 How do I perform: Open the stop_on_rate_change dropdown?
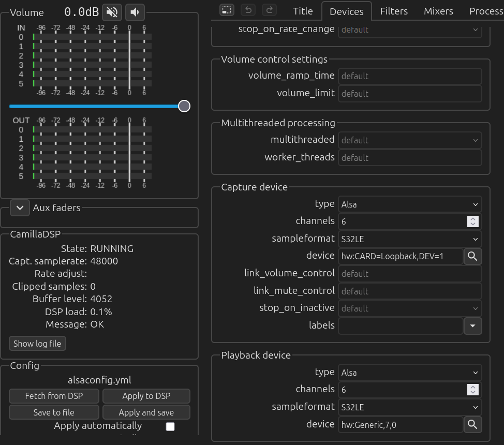pyautogui.click(x=410, y=30)
